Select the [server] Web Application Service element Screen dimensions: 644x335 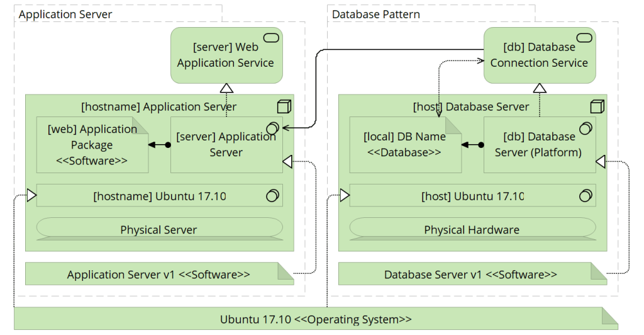coord(226,55)
